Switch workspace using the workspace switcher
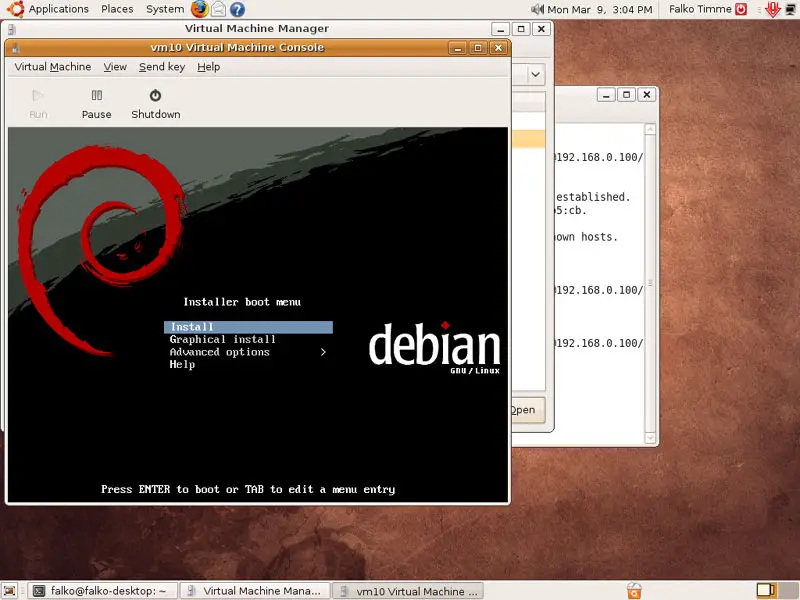Viewport: 800px width, 600px height. pos(764,591)
